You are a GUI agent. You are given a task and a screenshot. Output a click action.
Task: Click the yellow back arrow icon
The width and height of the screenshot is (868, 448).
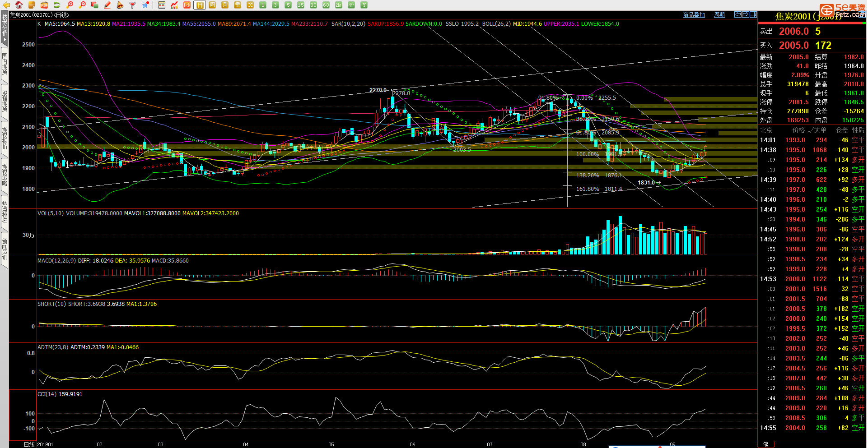click(6, 5)
